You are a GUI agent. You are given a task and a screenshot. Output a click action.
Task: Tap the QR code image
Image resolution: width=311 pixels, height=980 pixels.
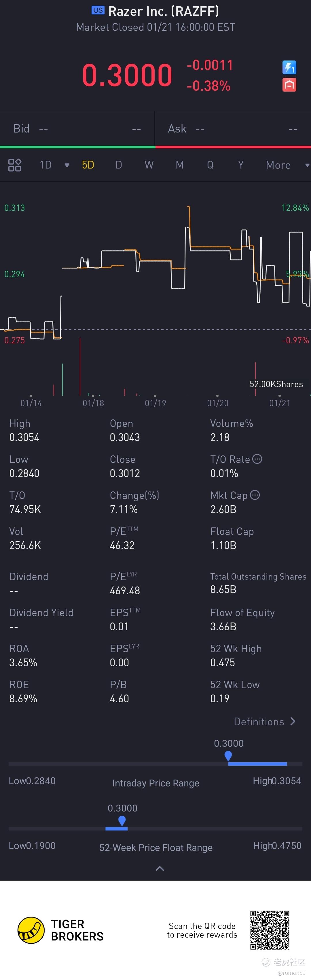click(x=270, y=930)
